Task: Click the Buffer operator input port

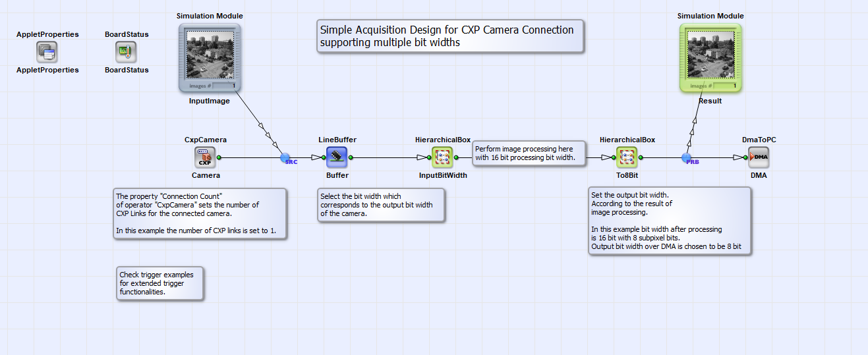Action: 323,157
